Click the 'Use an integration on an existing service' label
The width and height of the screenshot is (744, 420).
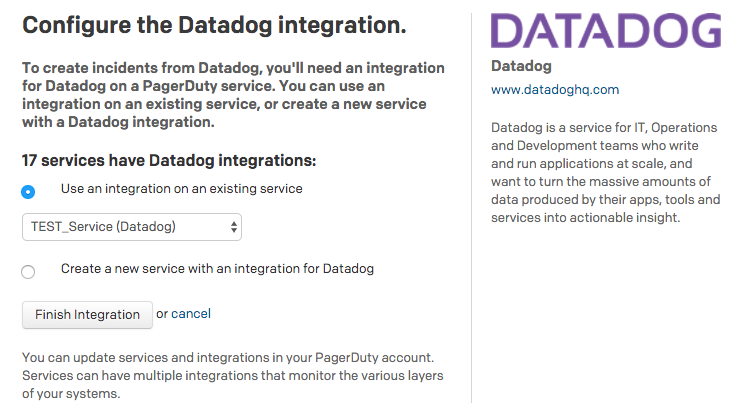[x=182, y=189]
